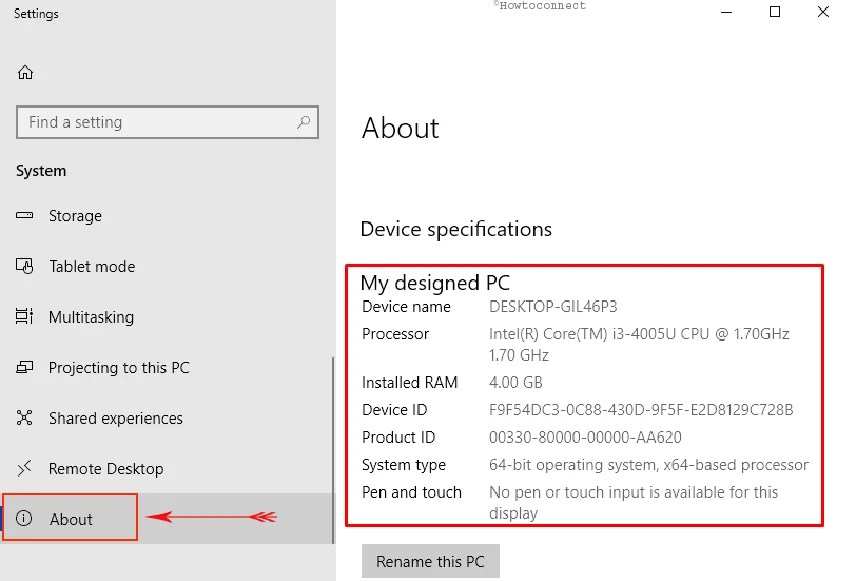
Task: Click the Intel Core i3-4005U processor text
Action: tap(638, 334)
